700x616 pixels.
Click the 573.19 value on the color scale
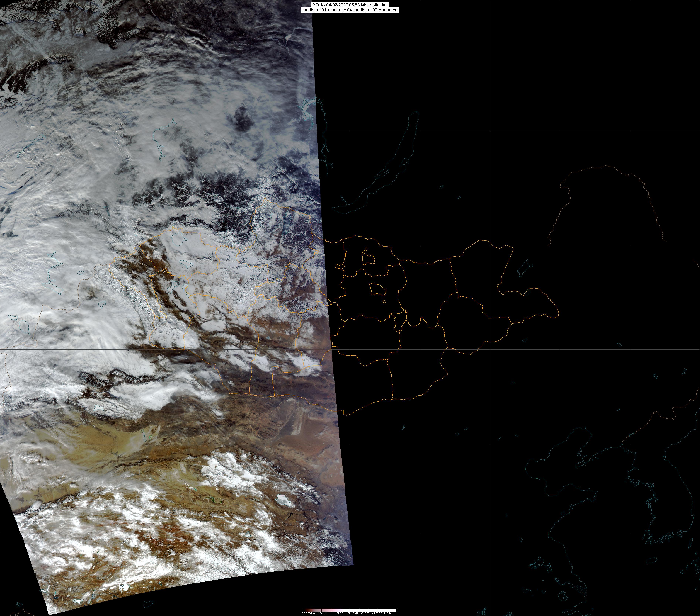point(369,614)
